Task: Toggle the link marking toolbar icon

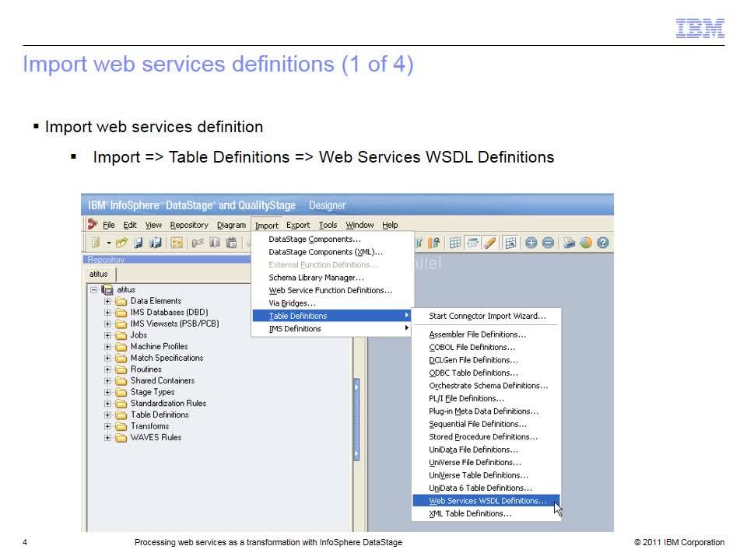Action: click(472, 243)
